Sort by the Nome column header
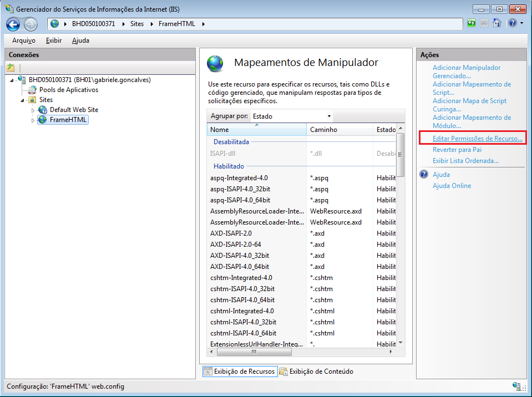 click(256, 130)
